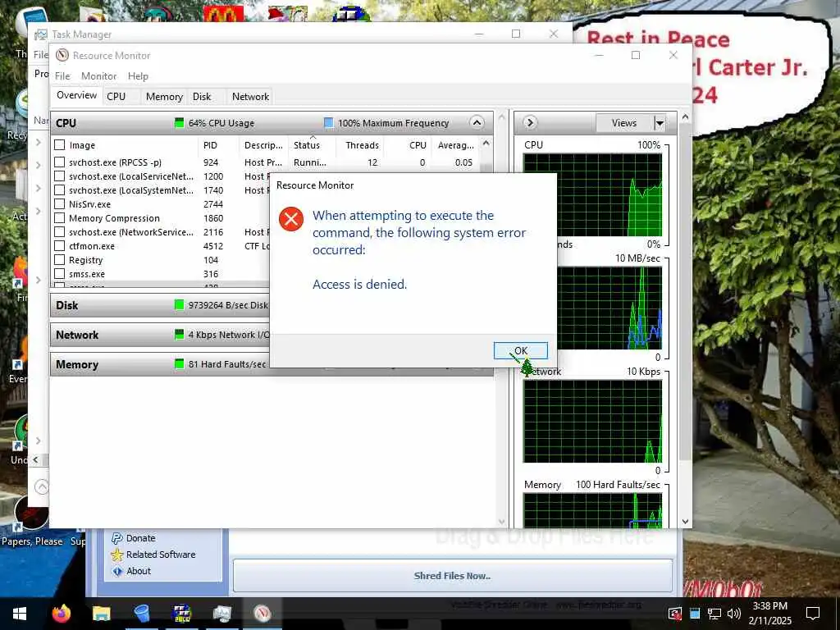Screen dimensions: 840x630
Task: Collapse the CPU section chevron
Action: click(477, 123)
